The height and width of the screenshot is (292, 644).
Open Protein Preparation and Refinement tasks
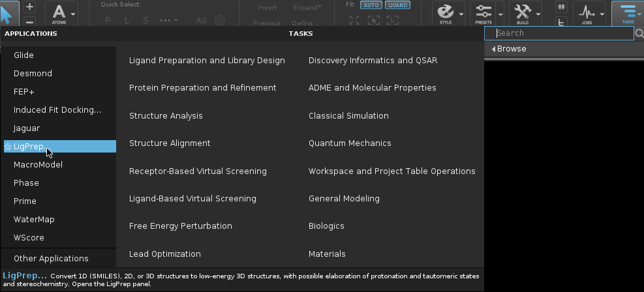coord(202,88)
